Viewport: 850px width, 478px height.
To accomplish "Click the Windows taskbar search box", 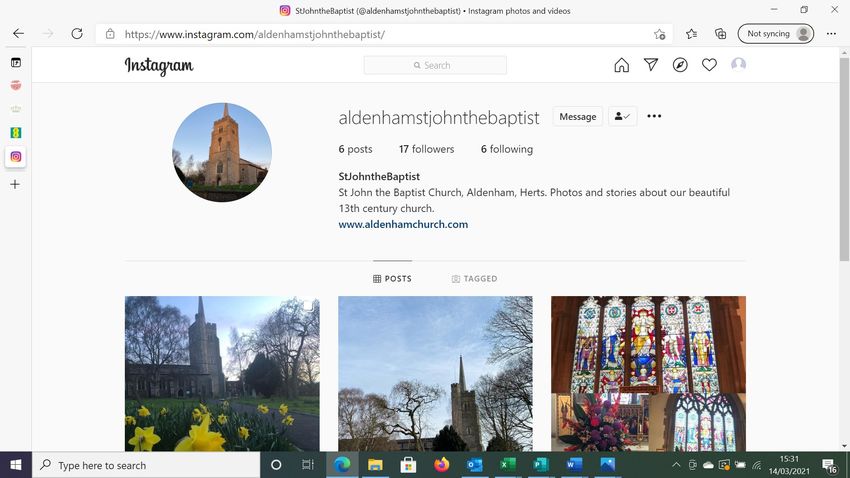I will (146, 465).
